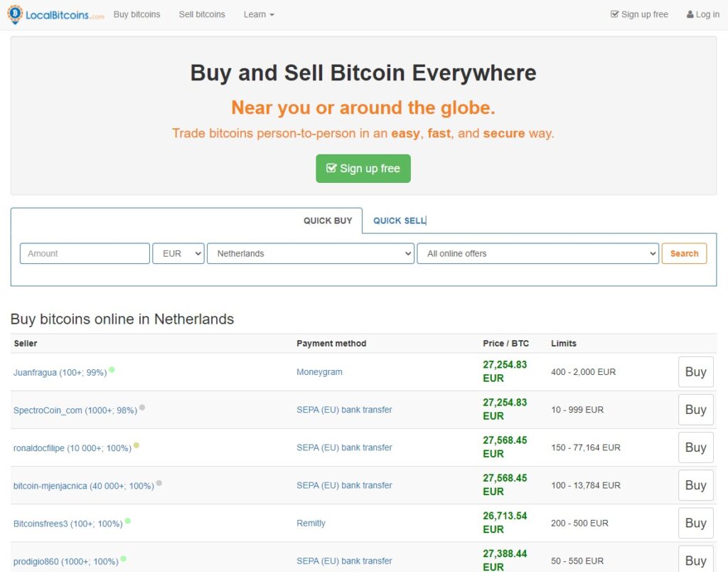
Task: Click the Remitly payment method link
Action: (311, 523)
